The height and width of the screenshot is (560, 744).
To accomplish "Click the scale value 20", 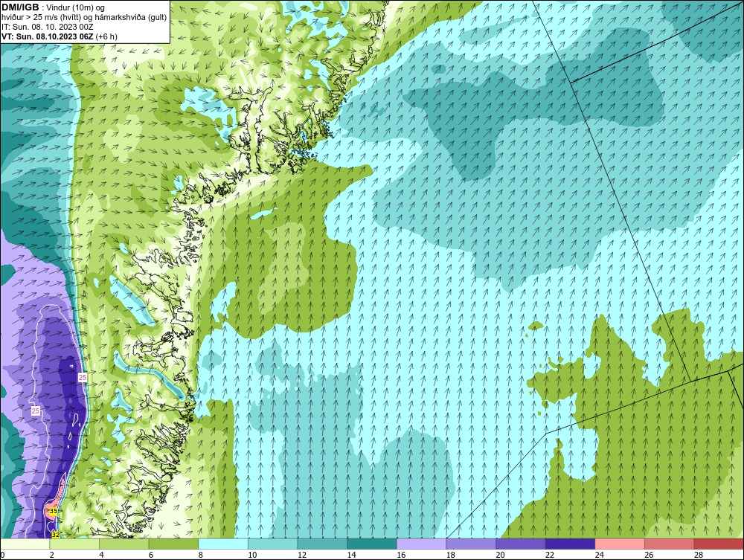I will [x=500, y=555].
